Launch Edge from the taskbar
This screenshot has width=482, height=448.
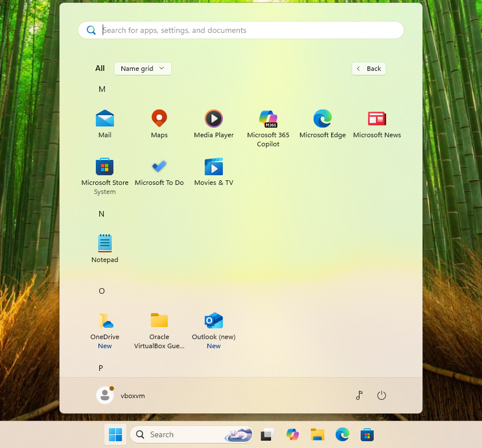click(342, 434)
